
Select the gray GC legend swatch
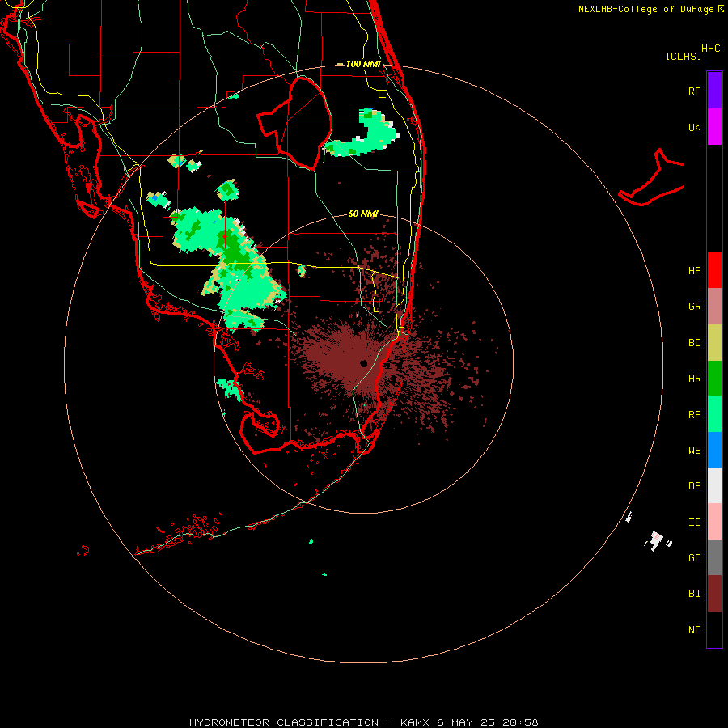point(714,557)
